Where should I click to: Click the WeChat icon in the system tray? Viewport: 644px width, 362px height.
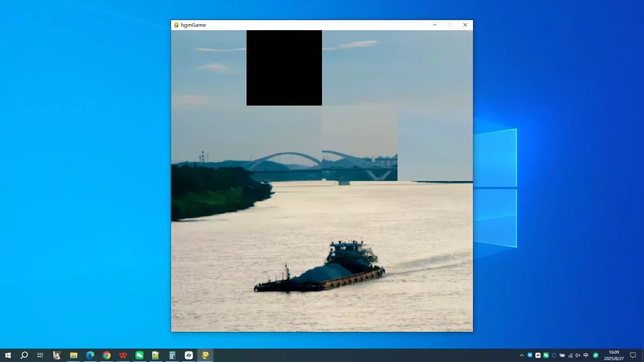tap(545, 355)
